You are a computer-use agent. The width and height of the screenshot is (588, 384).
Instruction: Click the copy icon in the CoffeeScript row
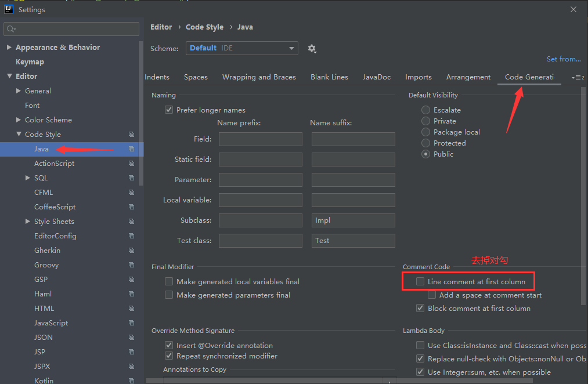[131, 207]
